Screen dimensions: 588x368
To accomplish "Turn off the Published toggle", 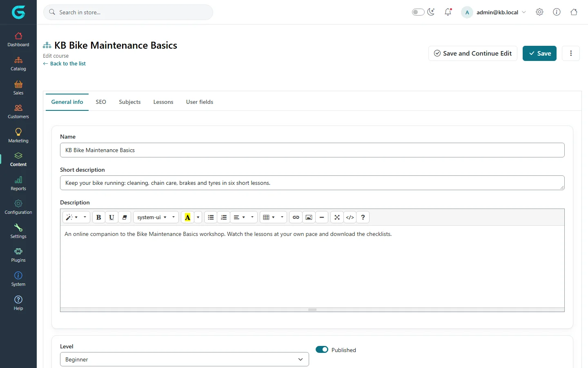I will coord(322,350).
